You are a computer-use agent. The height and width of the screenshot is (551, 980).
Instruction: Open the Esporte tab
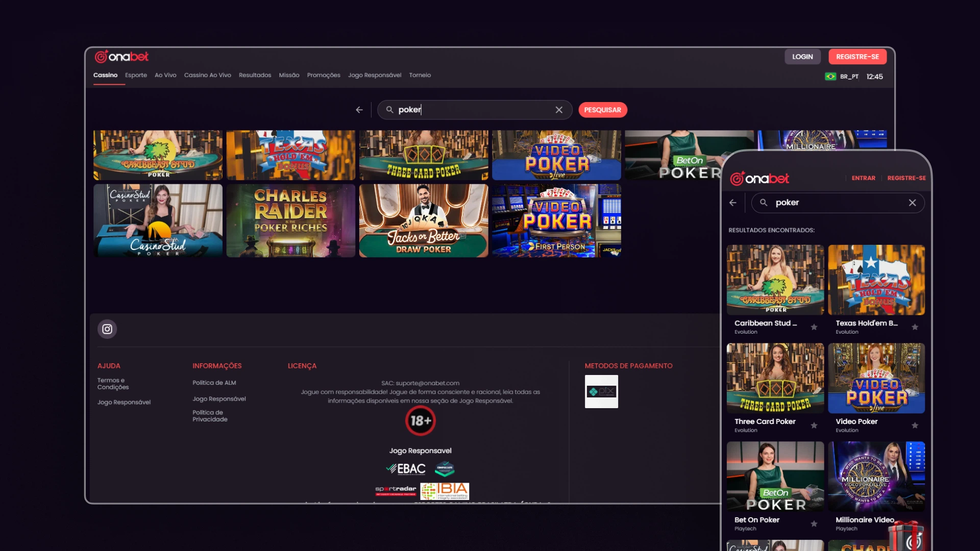pos(136,75)
